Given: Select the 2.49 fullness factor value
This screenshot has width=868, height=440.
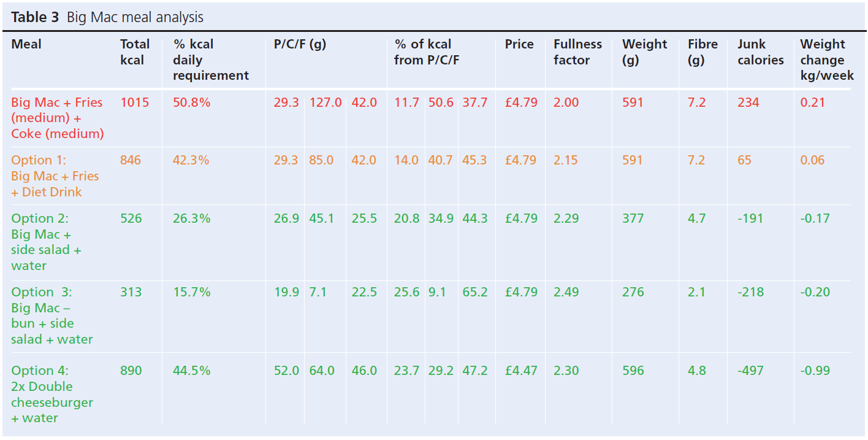Looking at the screenshot, I should (566, 292).
